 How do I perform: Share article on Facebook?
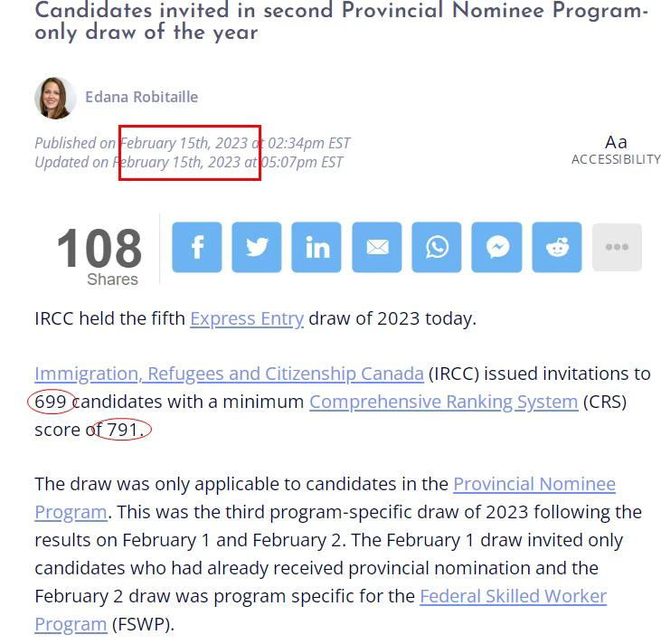(197, 247)
